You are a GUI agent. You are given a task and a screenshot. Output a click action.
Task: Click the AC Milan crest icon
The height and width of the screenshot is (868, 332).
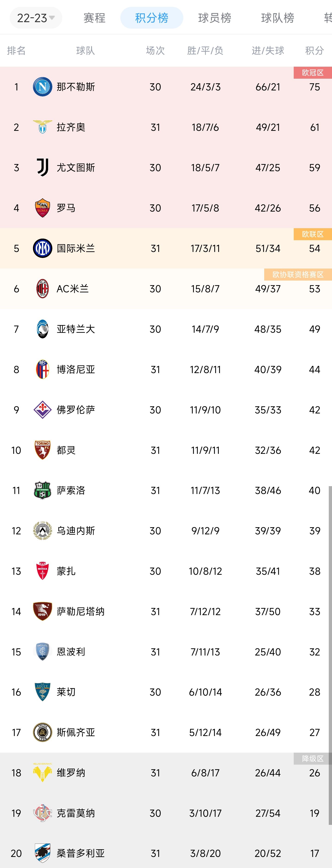click(42, 289)
